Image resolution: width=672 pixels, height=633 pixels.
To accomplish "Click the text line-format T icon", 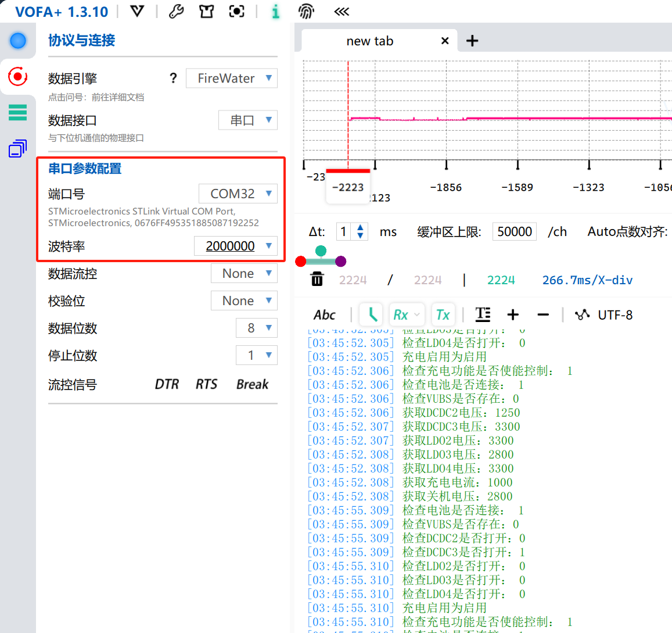I will pyautogui.click(x=483, y=314).
